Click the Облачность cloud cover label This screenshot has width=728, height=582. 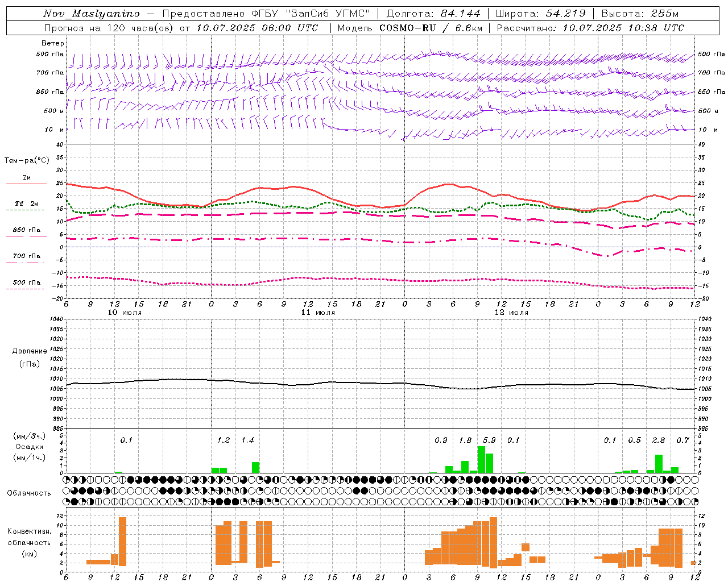click(x=29, y=493)
